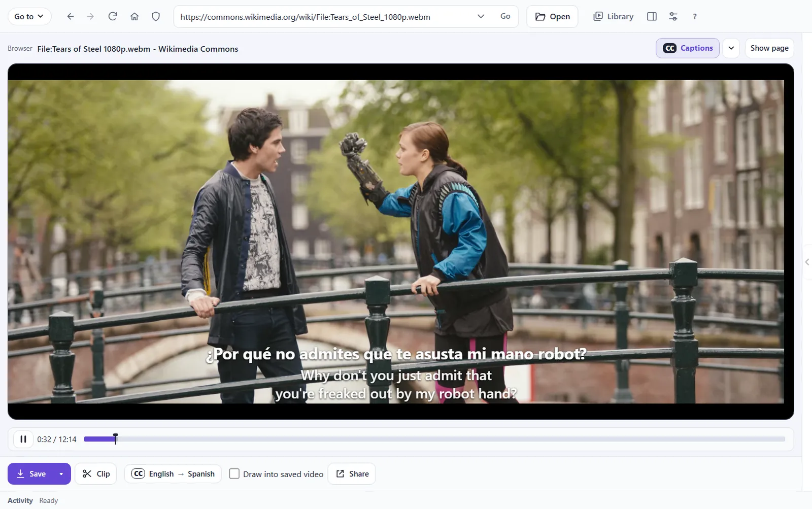
Task: Expand the URL history dropdown arrow
Action: point(481,17)
